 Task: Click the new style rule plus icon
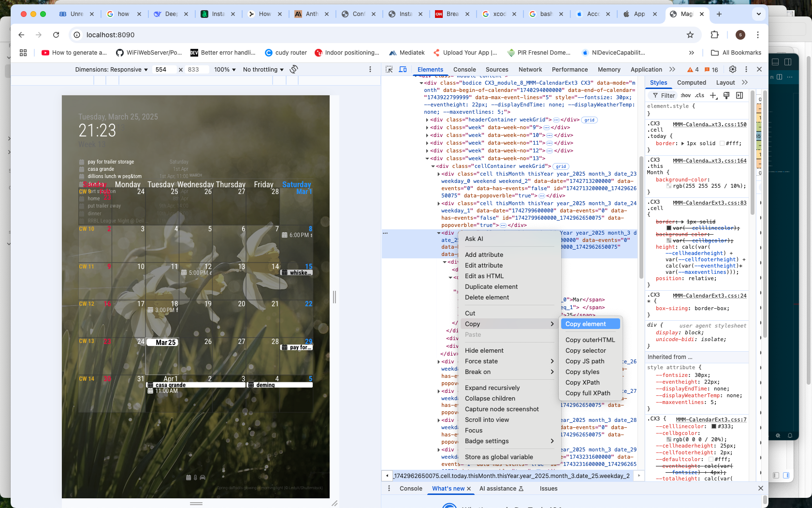713,96
